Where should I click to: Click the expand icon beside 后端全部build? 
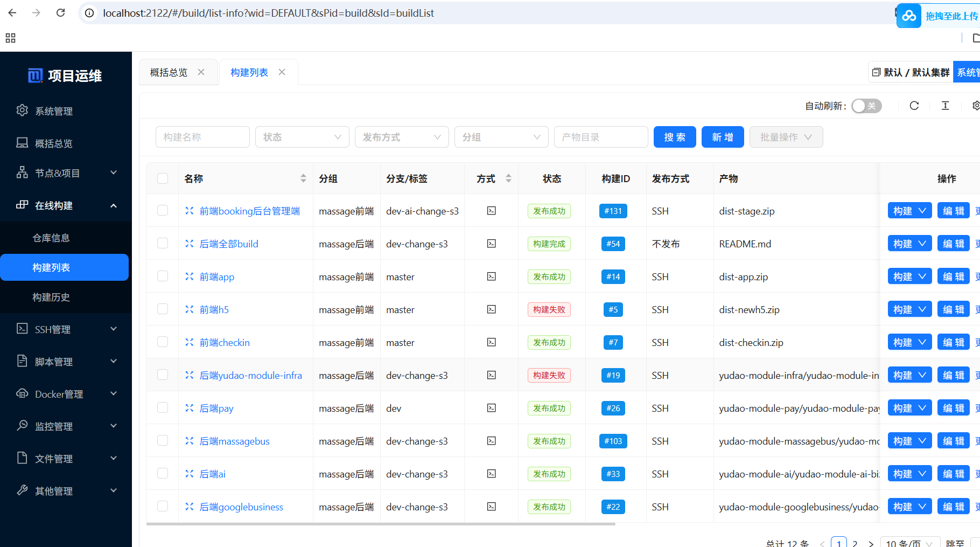[x=189, y=244]
